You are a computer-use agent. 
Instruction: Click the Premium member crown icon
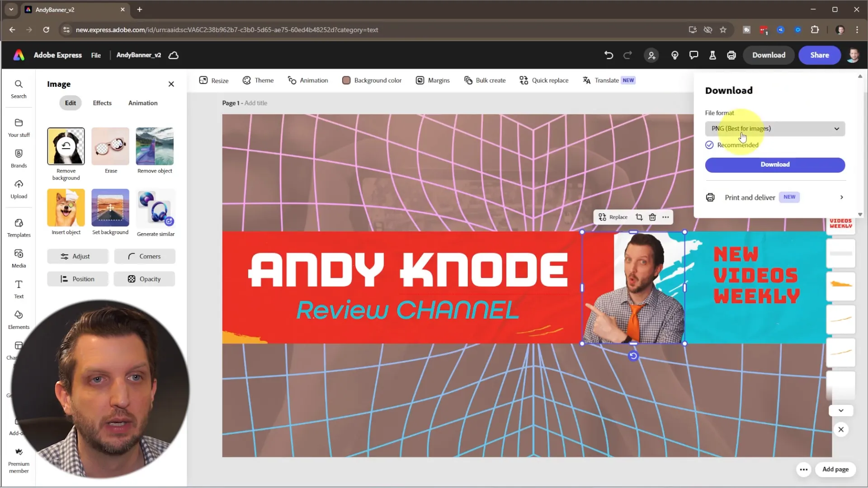pos(19,452)
